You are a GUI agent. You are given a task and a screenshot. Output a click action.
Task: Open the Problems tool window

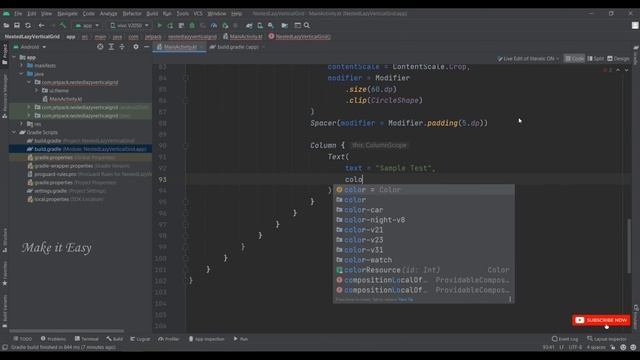(53, 339)
